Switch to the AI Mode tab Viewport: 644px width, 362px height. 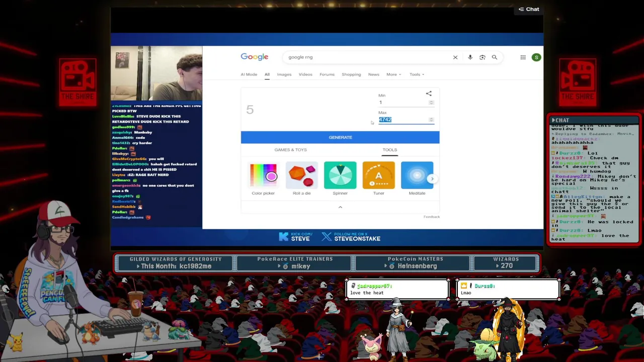[249, 74]
